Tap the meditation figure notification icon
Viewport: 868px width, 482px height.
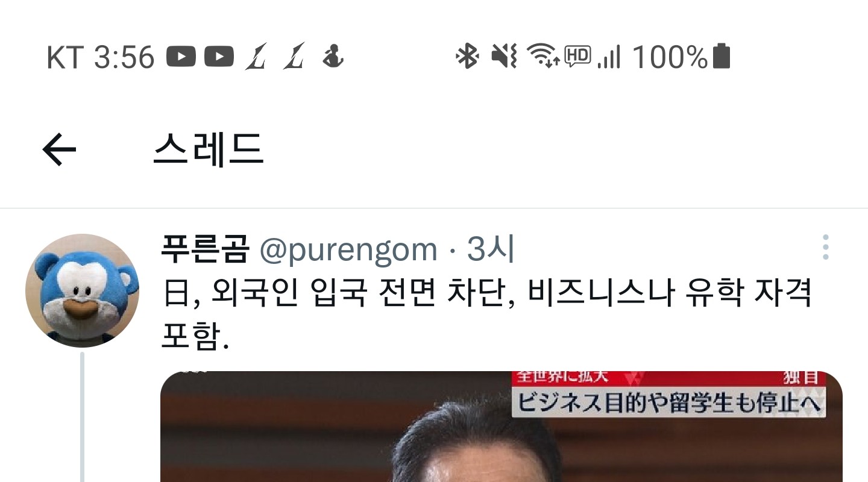(x=333, y=57)
